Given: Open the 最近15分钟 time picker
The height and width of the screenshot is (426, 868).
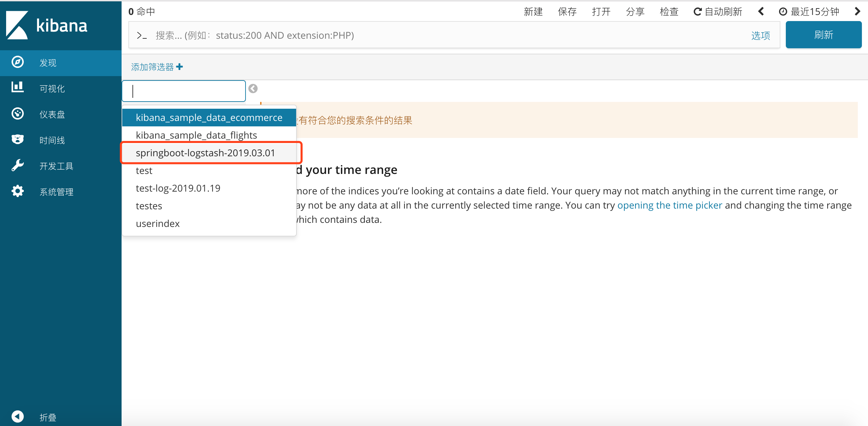Looking at the screenshot, I should tap(809, 12).
